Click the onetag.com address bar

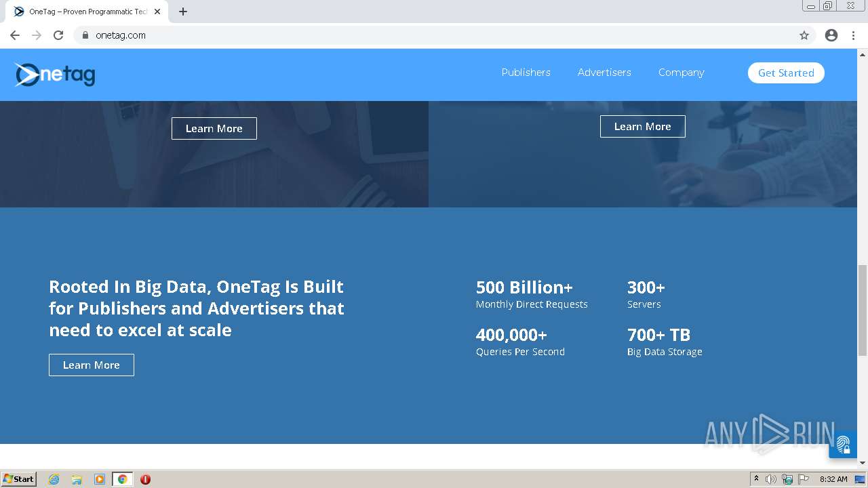(x=444, y=35)
